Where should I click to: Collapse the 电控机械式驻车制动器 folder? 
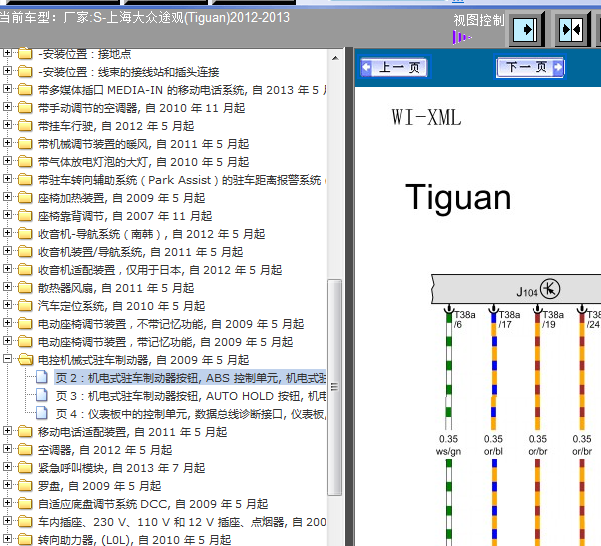point(7,359)
